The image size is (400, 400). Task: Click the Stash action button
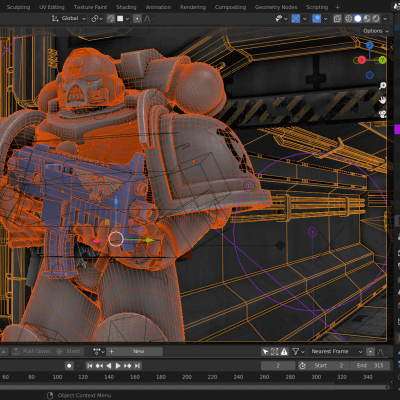[68, 351]
